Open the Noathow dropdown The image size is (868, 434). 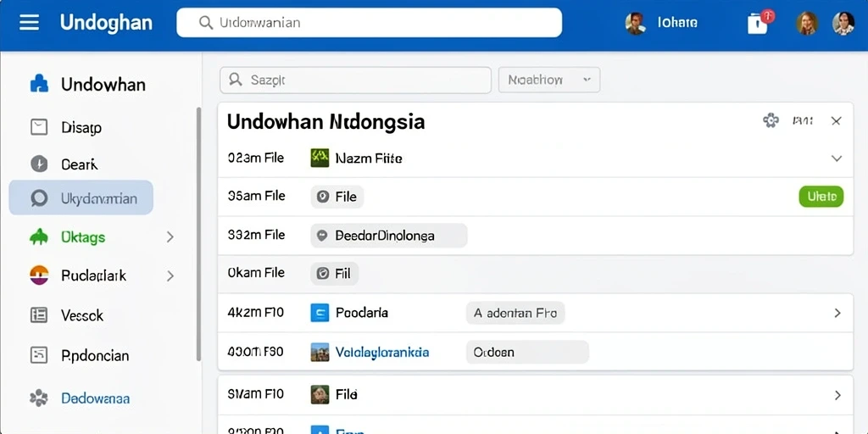click(x=549, y=81)
